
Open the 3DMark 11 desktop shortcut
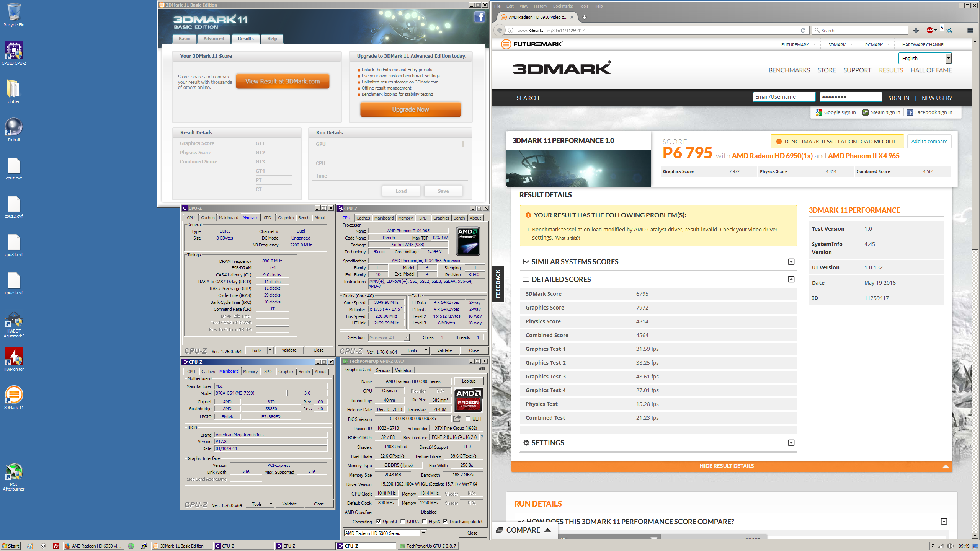[x=14, y=398]
